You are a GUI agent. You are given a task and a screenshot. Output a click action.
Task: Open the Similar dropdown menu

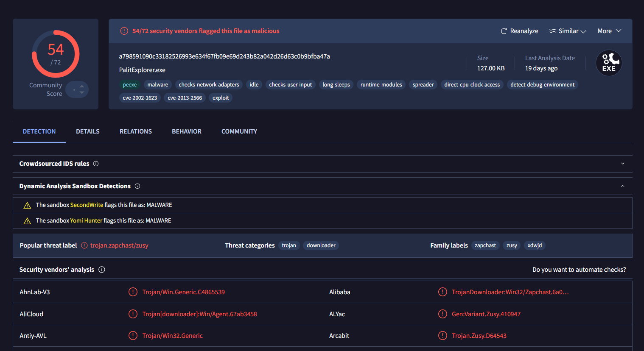[x=568, y=31]
